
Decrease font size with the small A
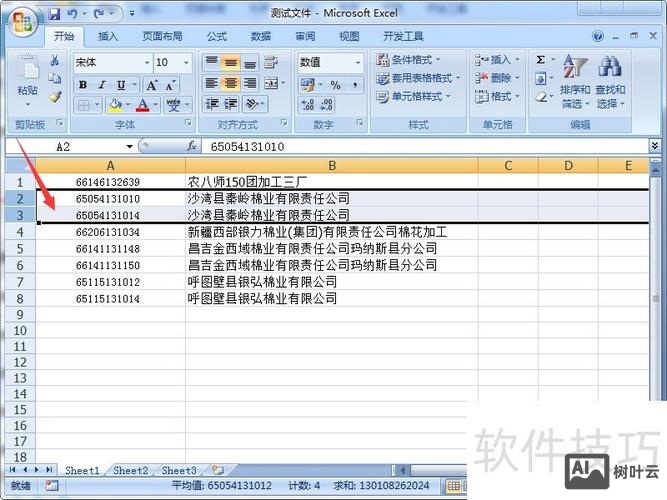[170, 85]
